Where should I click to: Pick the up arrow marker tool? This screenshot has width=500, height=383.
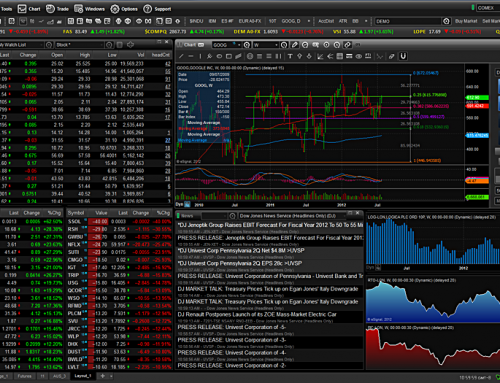point(299,56)
